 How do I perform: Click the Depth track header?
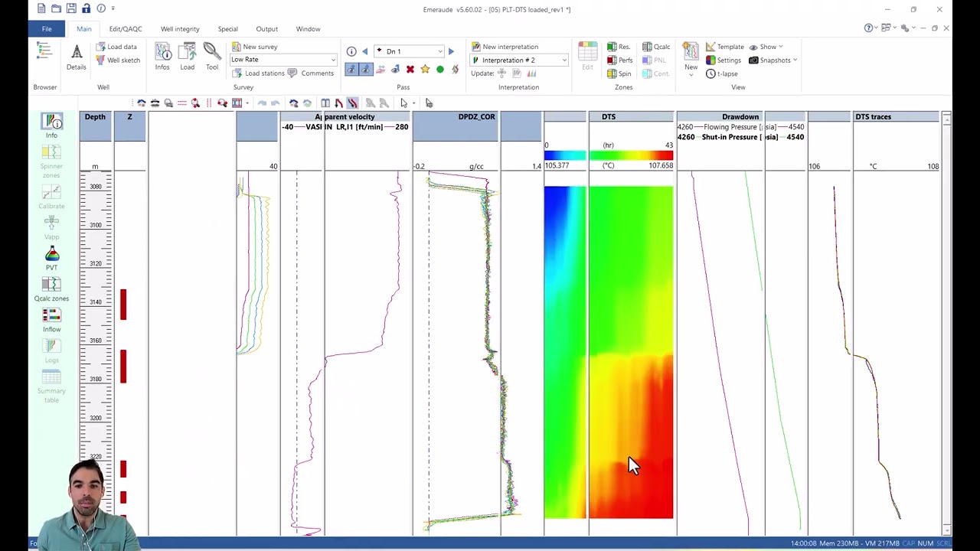click(95, 116)
